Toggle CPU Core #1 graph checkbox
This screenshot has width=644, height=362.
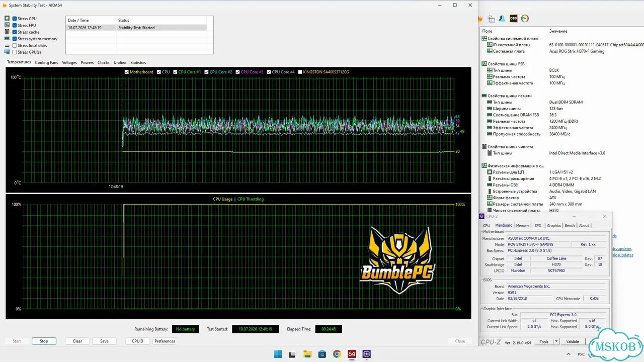176,72
